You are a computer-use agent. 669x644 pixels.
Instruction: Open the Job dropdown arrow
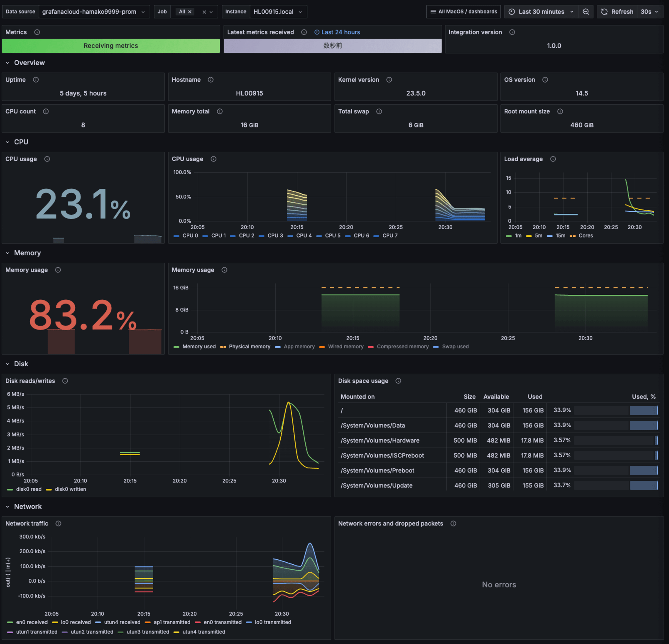tap(211, 12)
